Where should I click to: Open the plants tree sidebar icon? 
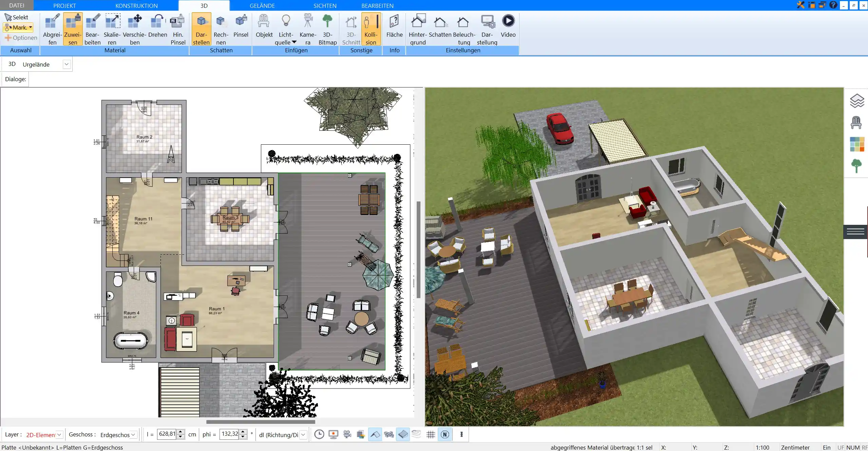(856, 166)
